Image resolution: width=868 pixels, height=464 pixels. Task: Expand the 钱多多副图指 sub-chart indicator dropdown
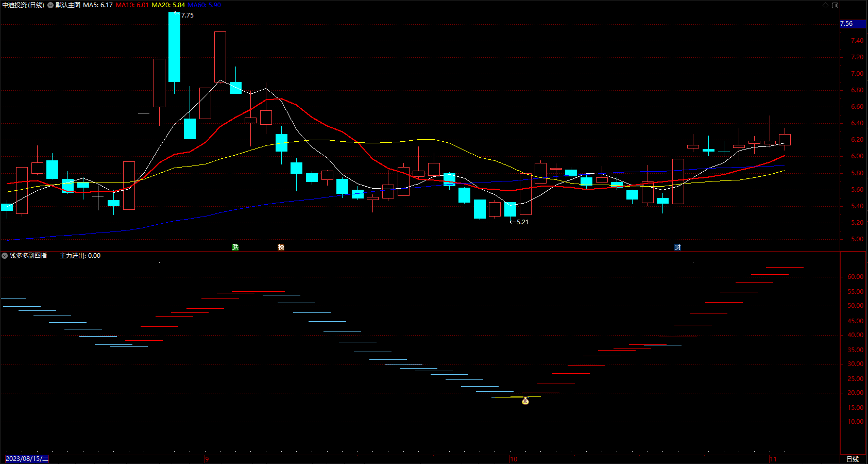pos(5,256)
